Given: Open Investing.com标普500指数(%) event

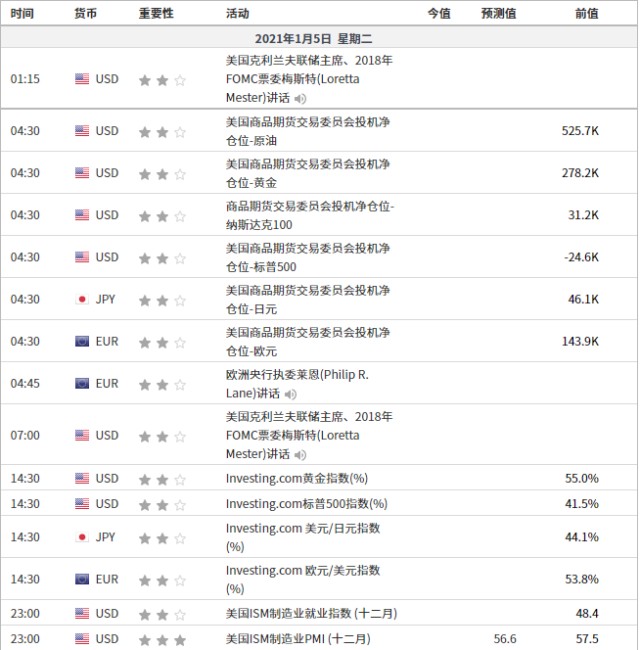Looking at the screenshot, I should [307, 504].
